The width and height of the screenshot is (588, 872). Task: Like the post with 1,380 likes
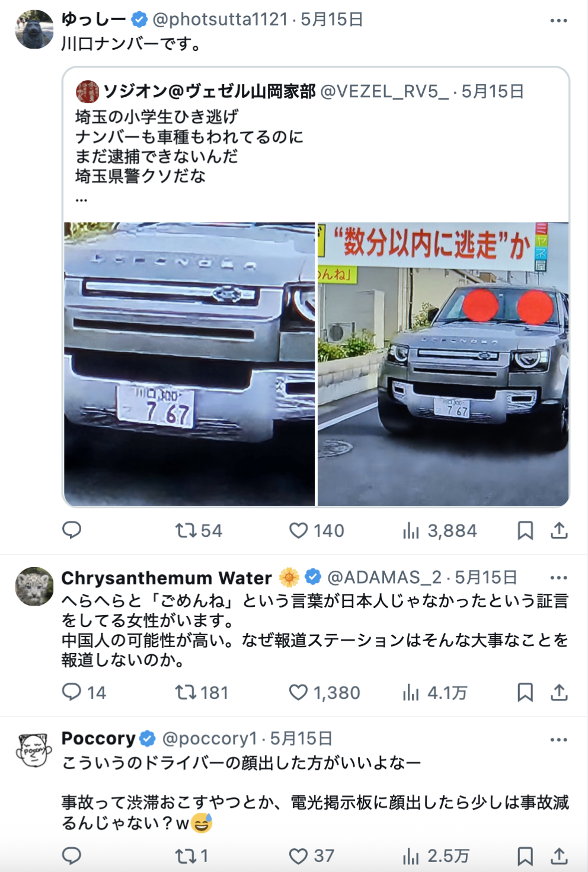[324, 692]
